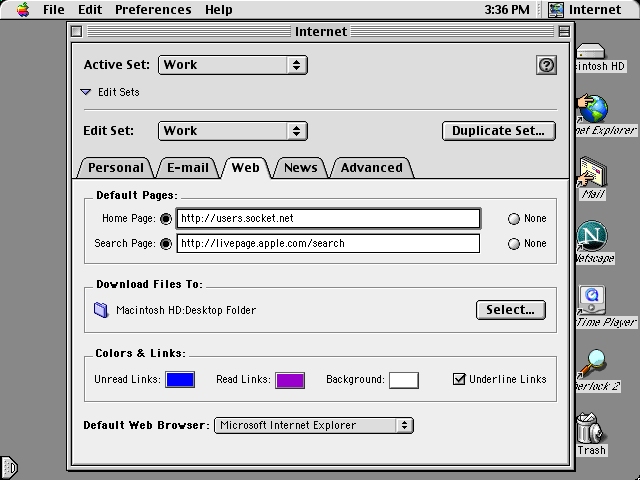Click the Read Links purple swatch
640x480 pixels.
click(290, 380)
